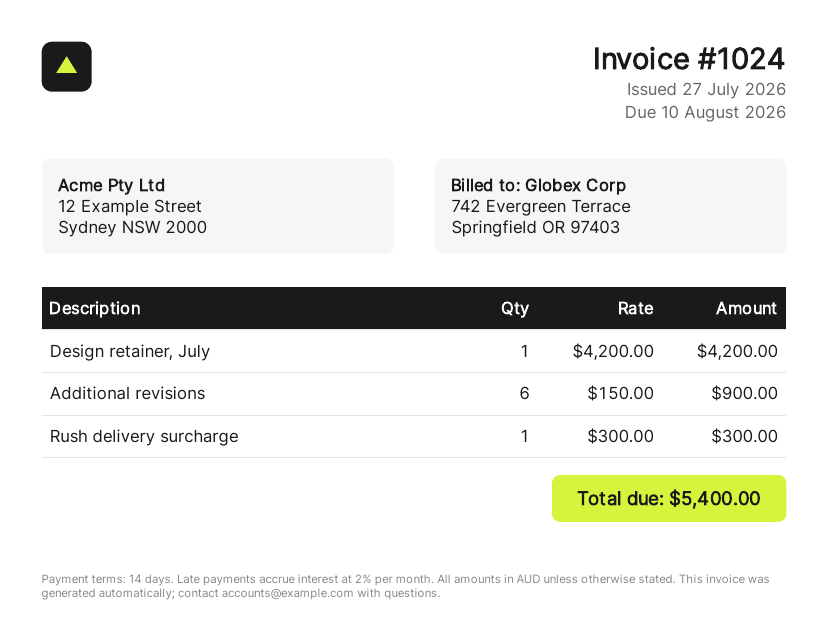Click the $150.00 rate cell
The image size is (828, 639).
click(x=620, y=393)
